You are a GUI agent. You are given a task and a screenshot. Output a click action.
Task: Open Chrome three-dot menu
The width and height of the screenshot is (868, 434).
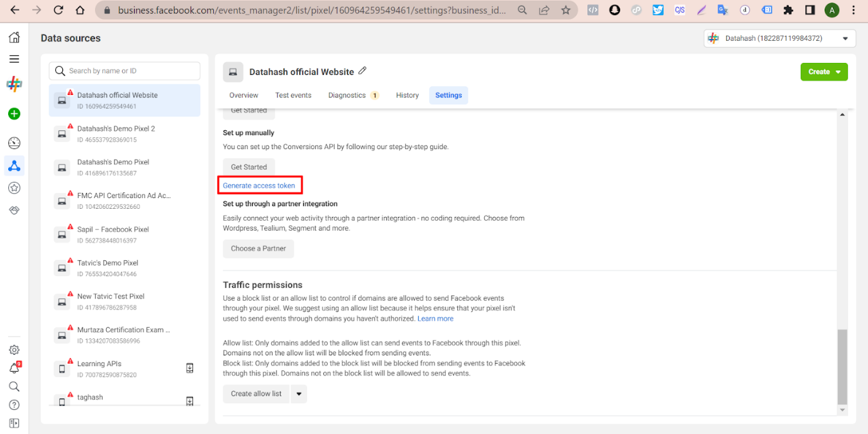(x=853, y=10)
